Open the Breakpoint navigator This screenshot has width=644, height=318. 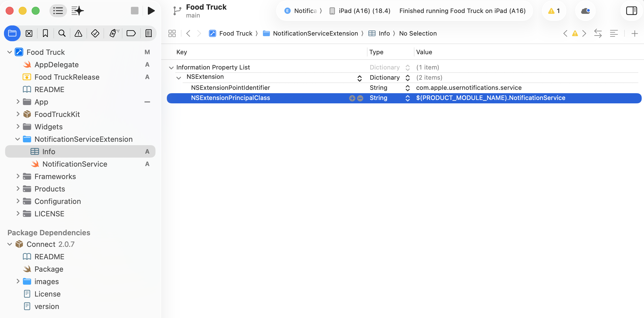[x=131, y=33]
